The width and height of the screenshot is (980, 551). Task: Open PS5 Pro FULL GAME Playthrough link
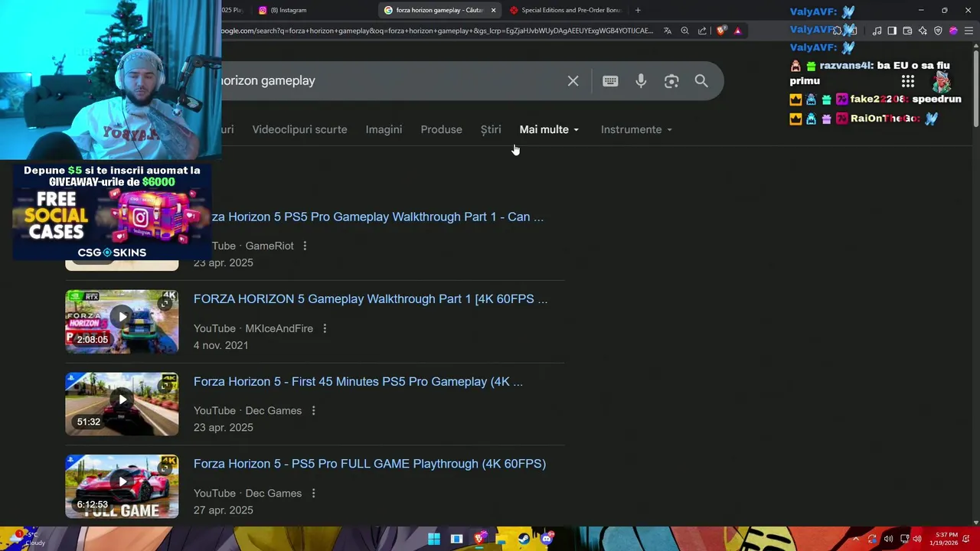(370, 464)
